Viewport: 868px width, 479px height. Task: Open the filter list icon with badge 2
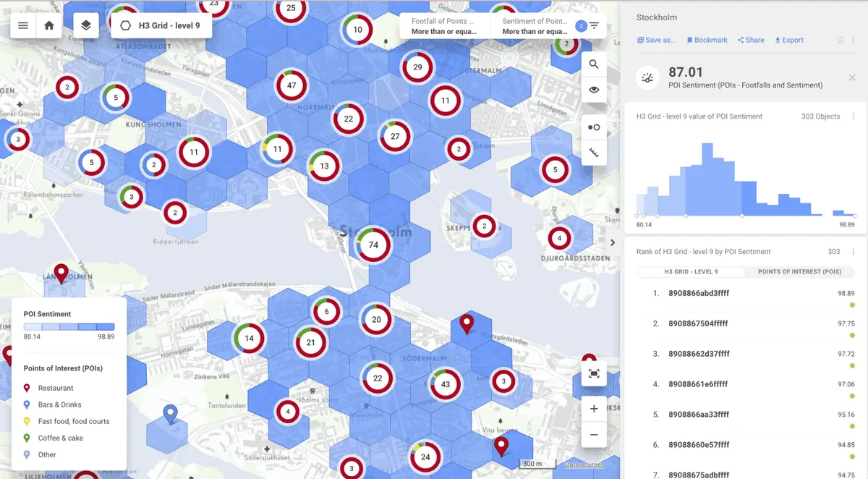pos(594,26)
